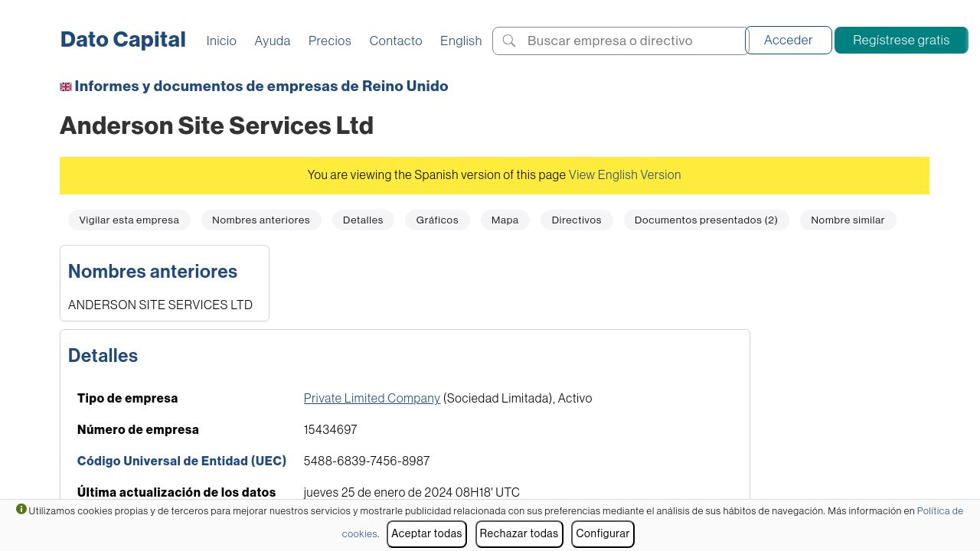
Task: Open the Nombre similar pill
Action: 848,220
